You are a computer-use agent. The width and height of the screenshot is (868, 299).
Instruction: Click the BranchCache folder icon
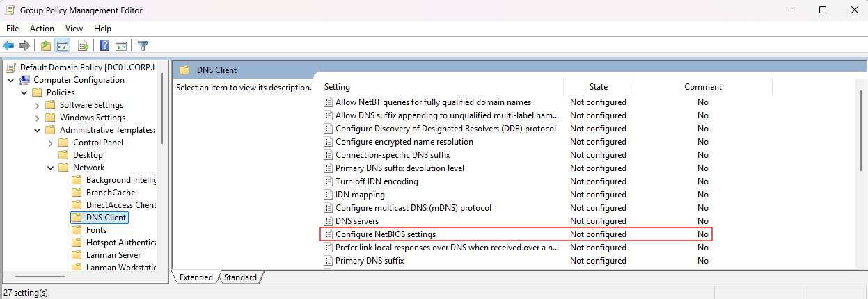click(77, 193)
